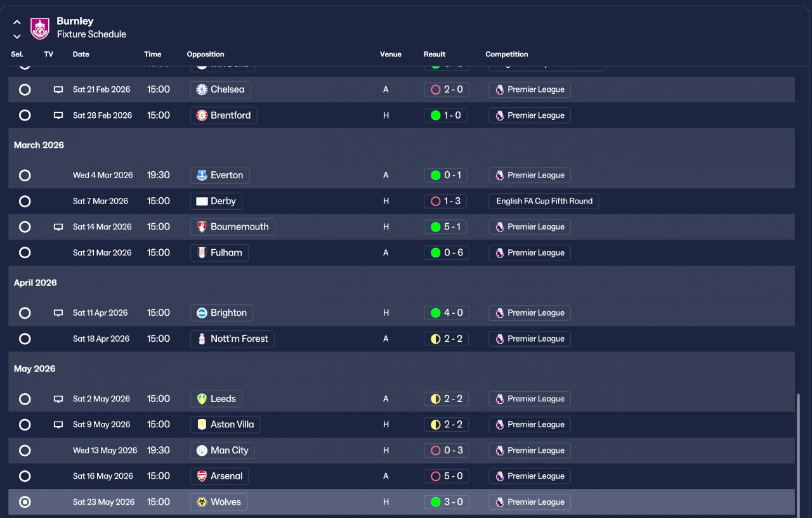Select the radio button for Derby fixture
This screenshot has width=812, height=518.
click(x=25, y=201)
